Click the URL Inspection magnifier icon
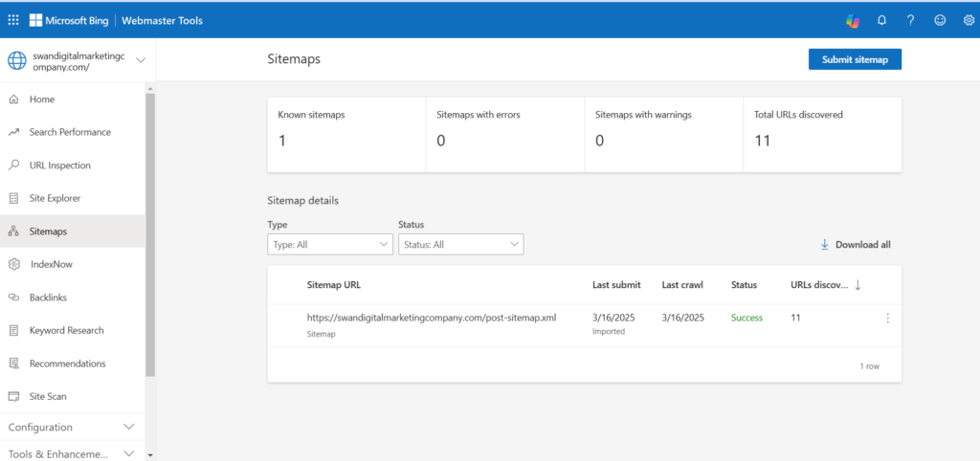The image size is (980, 461). pos(13,165)
